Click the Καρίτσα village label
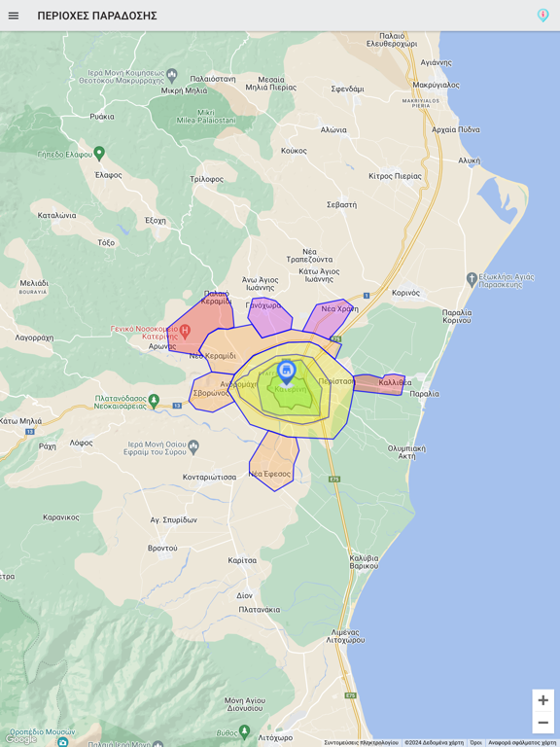 pos(242,560)
